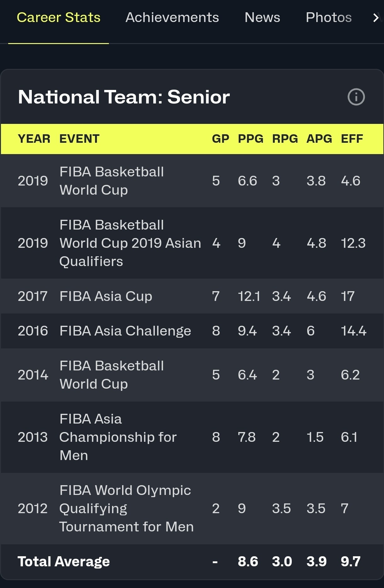Open the 2014 FIBA Basketball World Cup row

pos(192,375)
